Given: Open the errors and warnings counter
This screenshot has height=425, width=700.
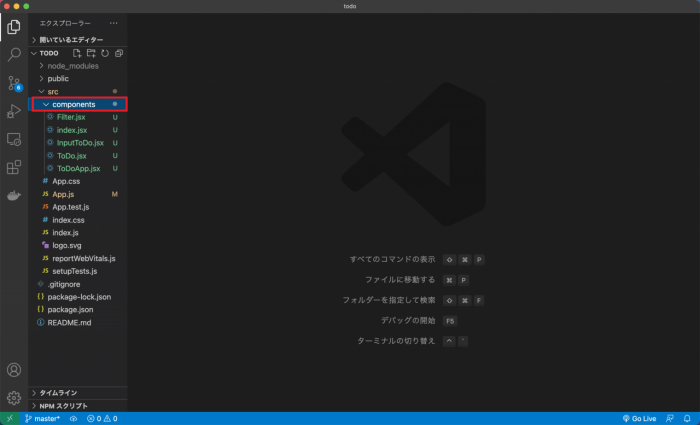Looking at the screenshot, I should [102, 418].
